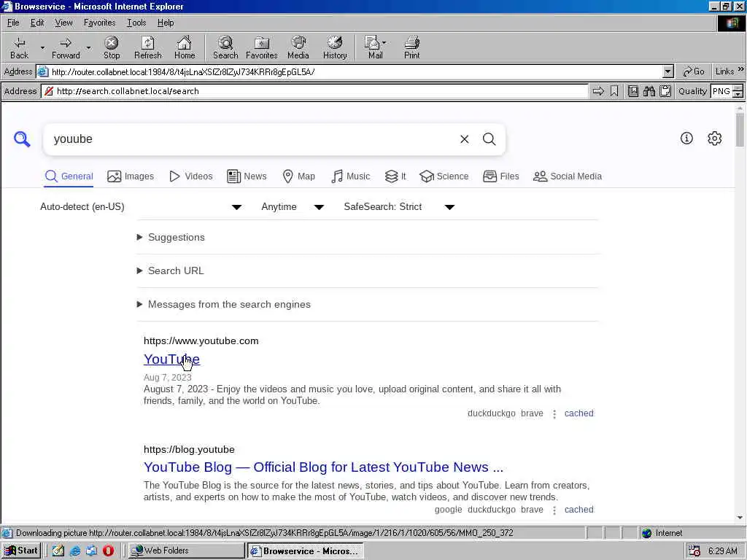The height and width of the screenshot is (560, 747).
Task: Open the Tools menu
Action: (136, 23)
